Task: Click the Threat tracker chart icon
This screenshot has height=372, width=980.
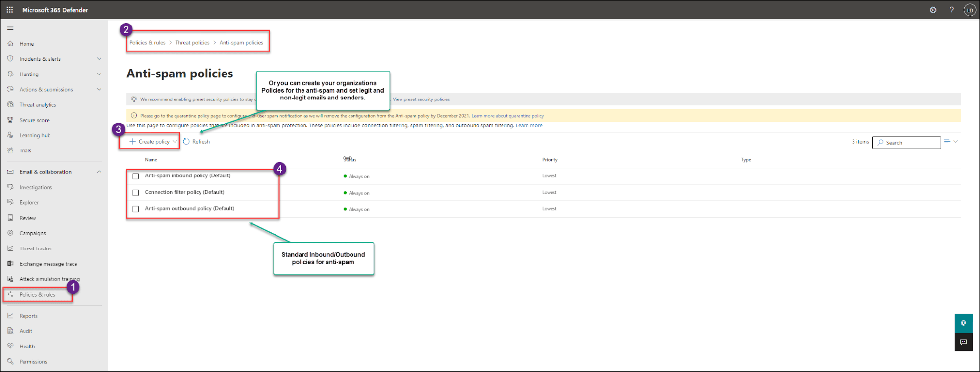Action: click(10, 248)
